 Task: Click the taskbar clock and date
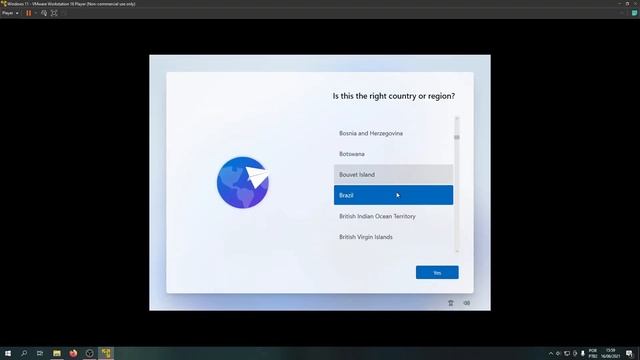point(610,353)
